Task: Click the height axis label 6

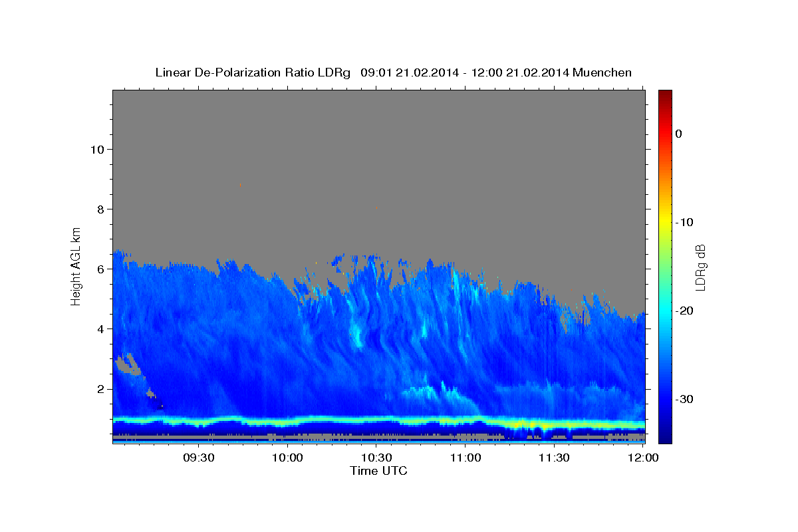Action: 99,269
